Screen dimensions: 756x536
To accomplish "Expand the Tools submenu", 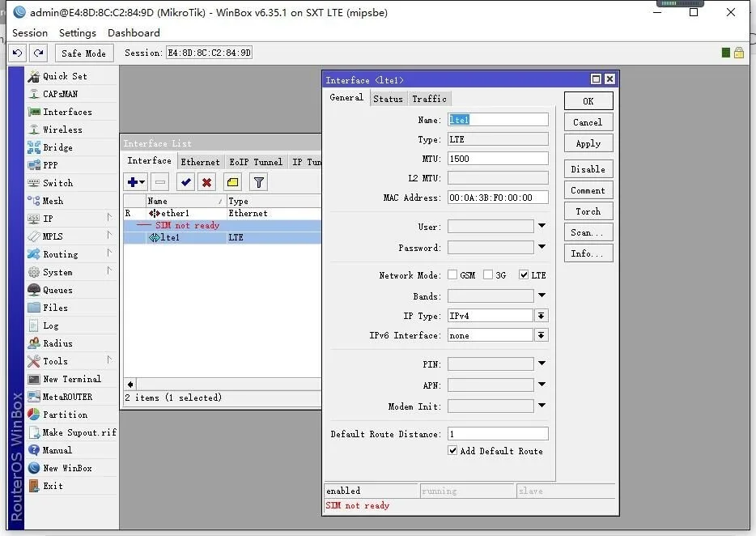I will click(109, 360).
